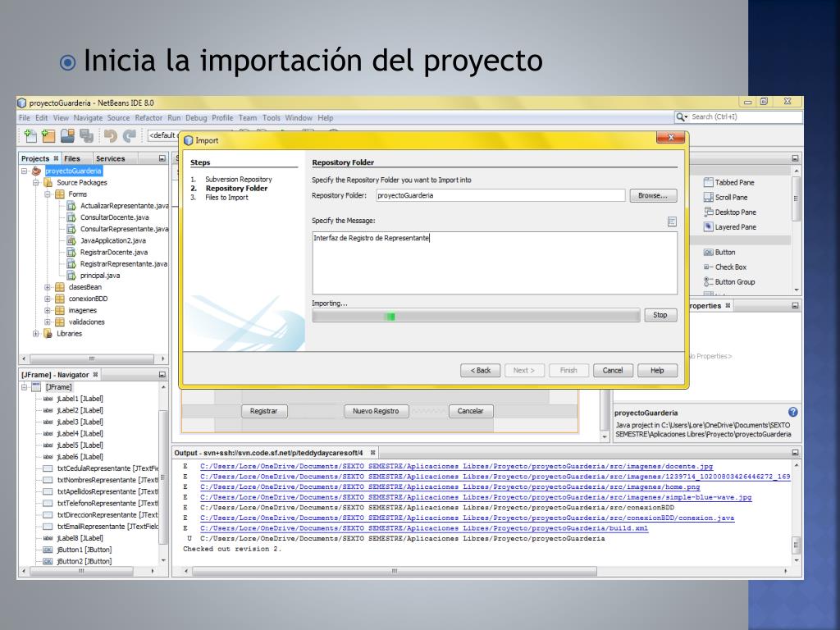Switch to the Services tab

tap(111, 158)
